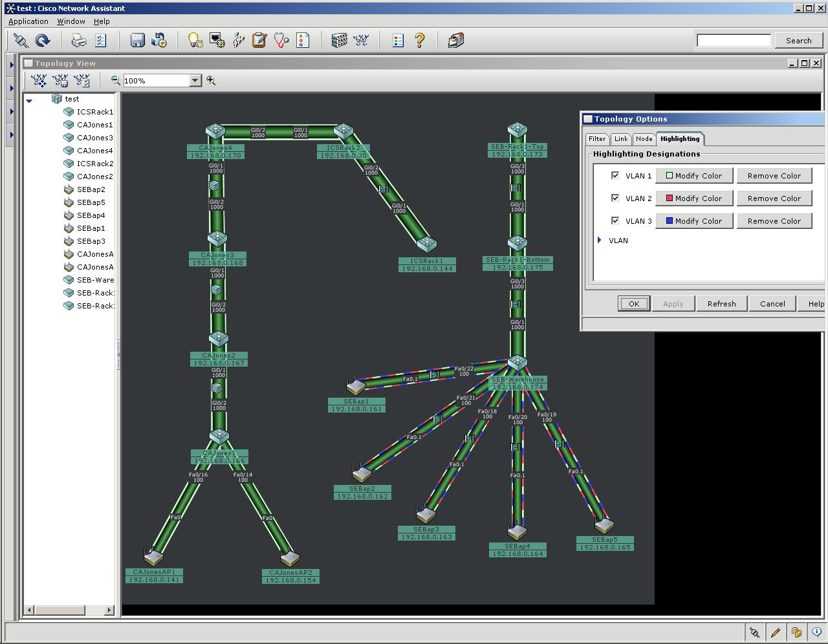
Task: Uncheck the VLAN 3 highlighting checkbox
Action: pyautogui.click(x=615, y=220)
